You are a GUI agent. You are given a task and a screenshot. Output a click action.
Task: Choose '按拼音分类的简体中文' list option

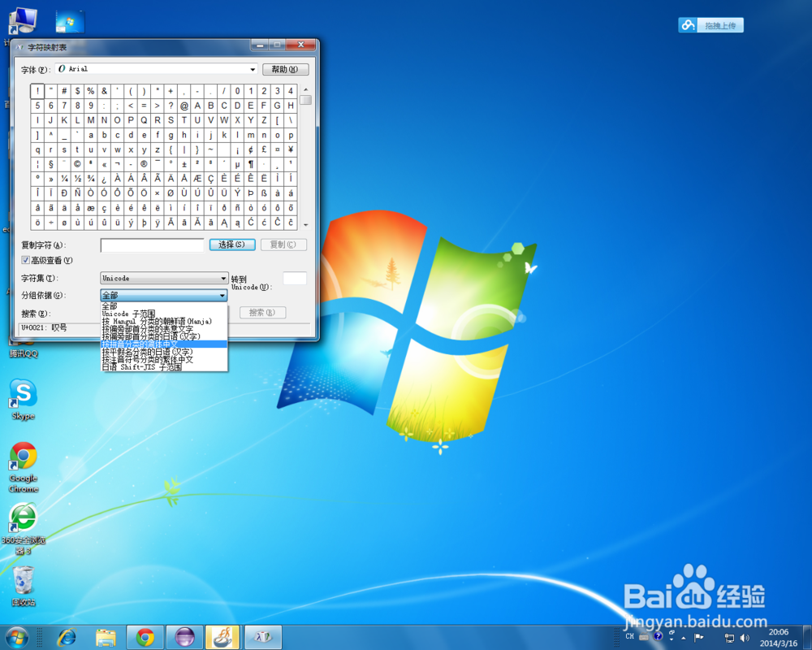coord(146,344)
